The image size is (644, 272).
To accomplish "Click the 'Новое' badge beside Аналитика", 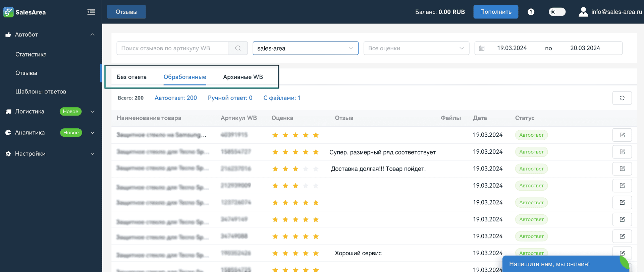I will [71, 133].
